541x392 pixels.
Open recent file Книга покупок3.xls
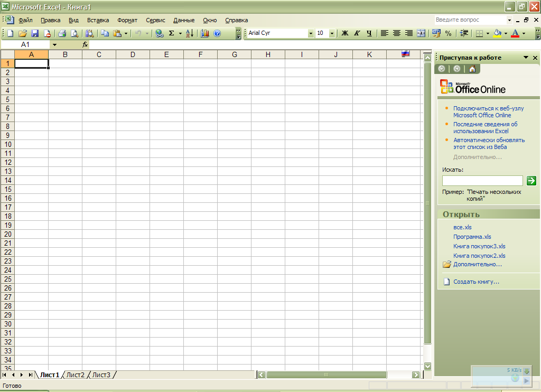point(479,246)
